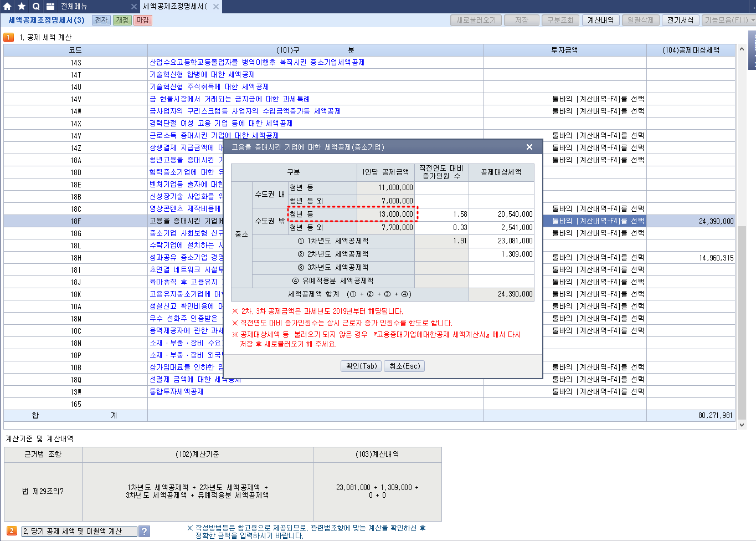Click the scroll-down arrow of the table
This screenshot has width=756, height=541.
pos(742,425)
